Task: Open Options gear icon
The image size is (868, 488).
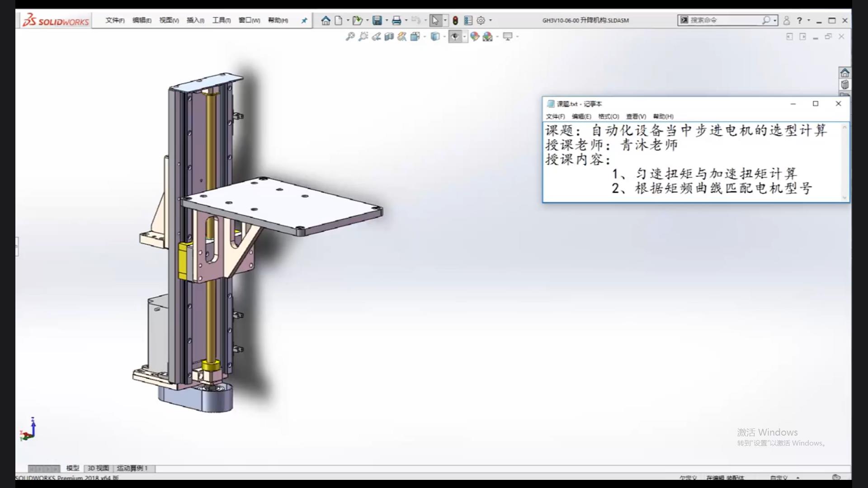Action: point(481,20)
